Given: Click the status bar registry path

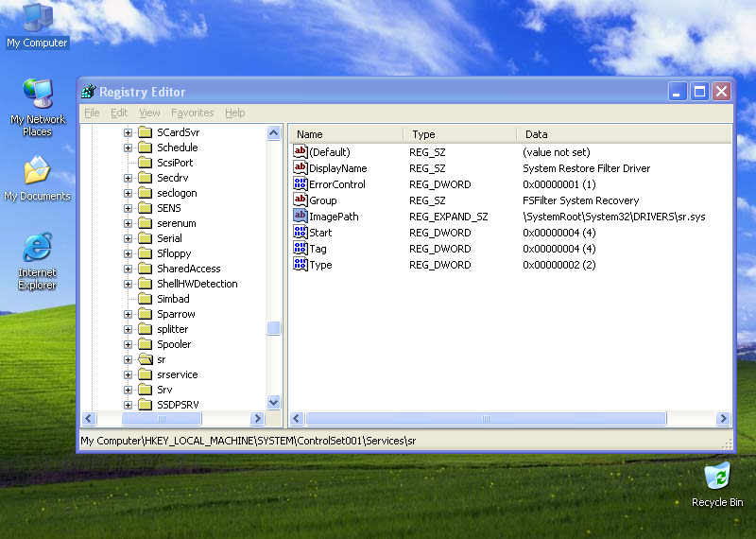Looking at the screenshot, I should [x=248, y=441].
